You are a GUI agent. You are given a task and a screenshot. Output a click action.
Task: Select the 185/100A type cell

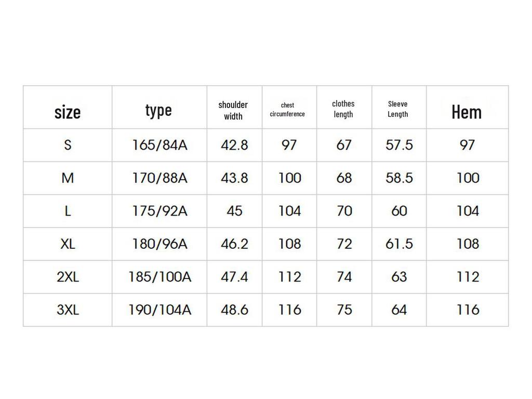tap(159, 277)
